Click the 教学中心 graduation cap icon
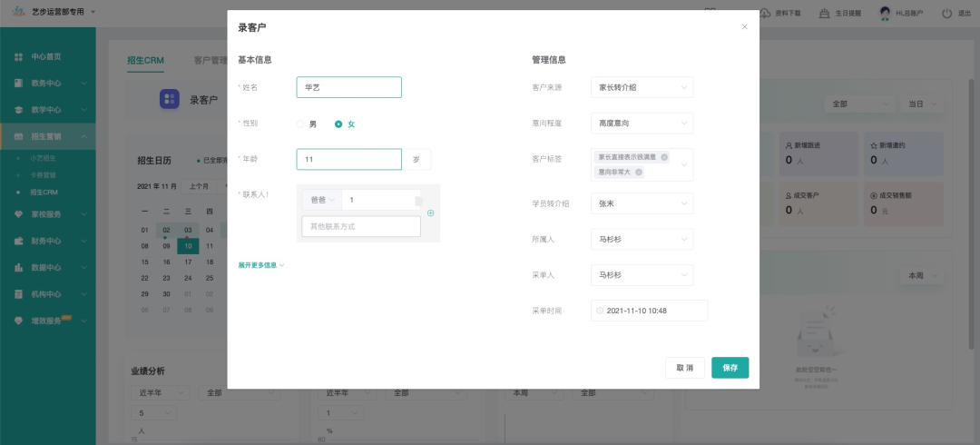Viewport: 980px width, 445px height. (19, 110)
